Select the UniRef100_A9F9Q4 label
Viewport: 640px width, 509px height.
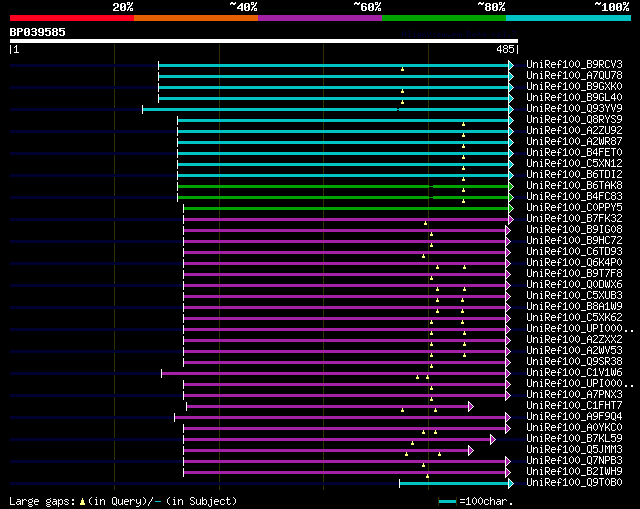(574, 417)
